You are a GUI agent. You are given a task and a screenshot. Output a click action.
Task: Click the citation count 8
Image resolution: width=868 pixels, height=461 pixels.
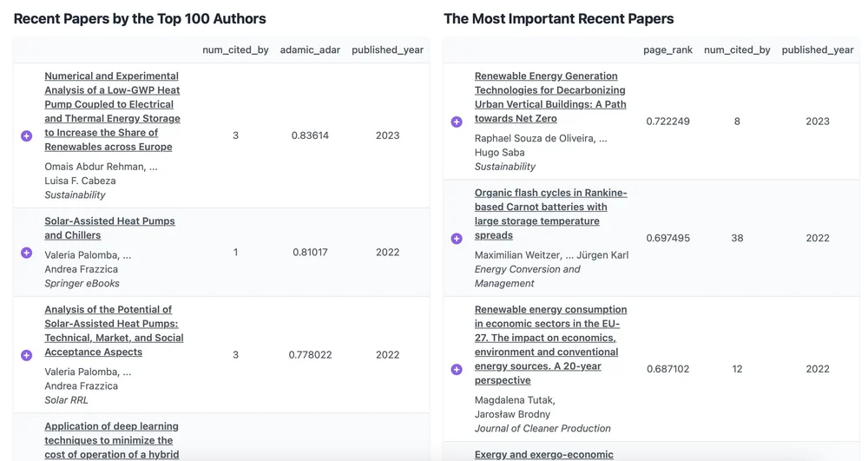click(x=737, y=122)
